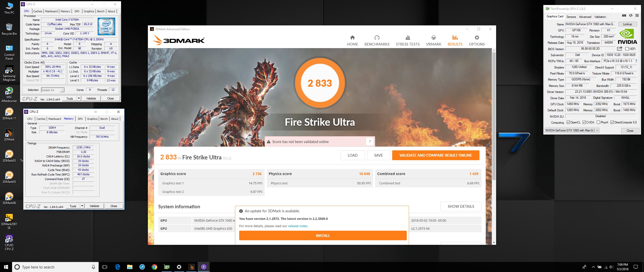Open SPD tab in Memory CPU-Z window
The height and width of the screenshot is (272, 644).
[80, 119]
